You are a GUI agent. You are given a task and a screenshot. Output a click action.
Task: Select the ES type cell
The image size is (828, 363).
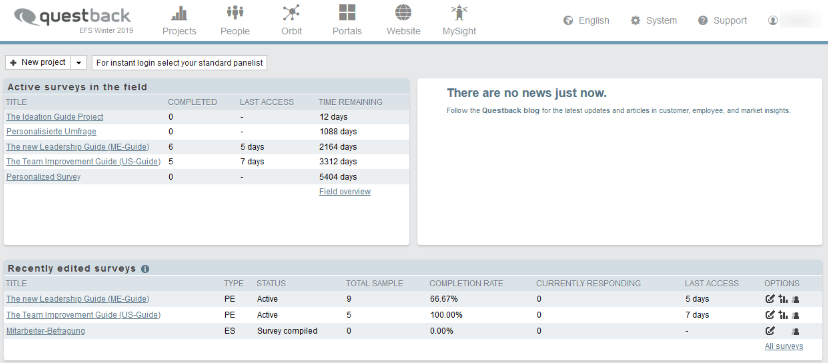tap(229, 331)
